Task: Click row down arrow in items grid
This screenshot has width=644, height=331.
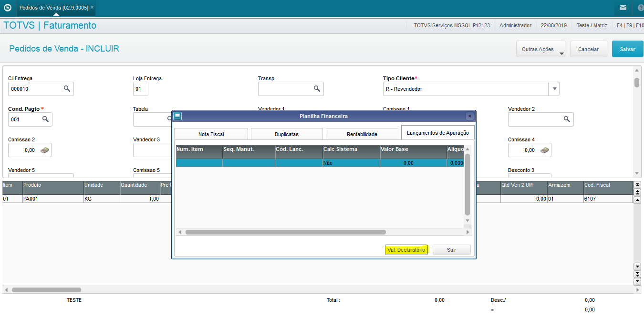Action: click(637, 266)
